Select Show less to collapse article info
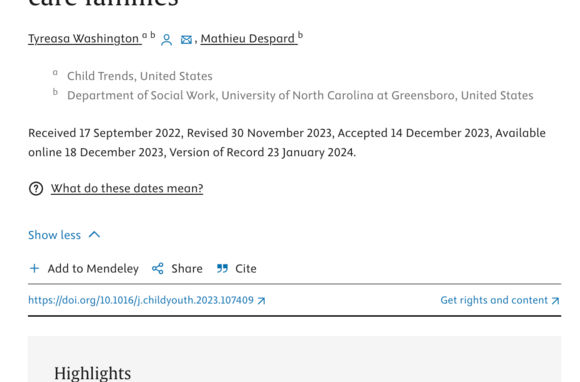Image resolution: width=580 pixels, height=382 pixels. coord(54,235)
